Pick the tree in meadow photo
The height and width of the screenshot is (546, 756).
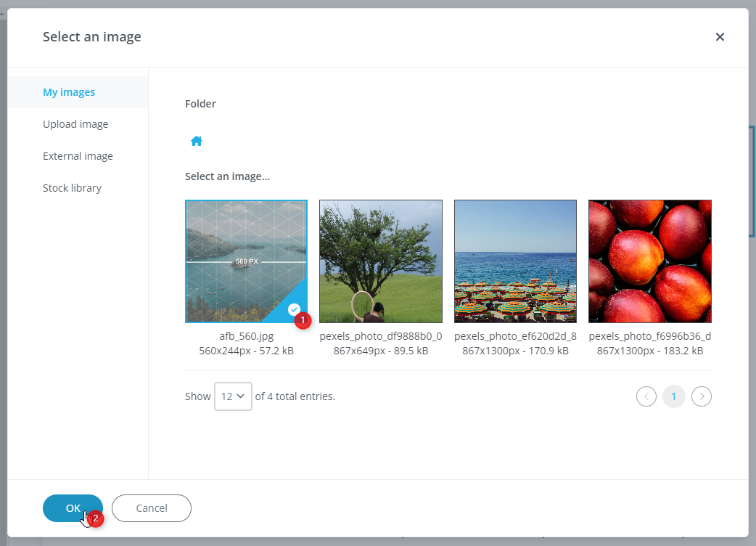coord(381,261)
